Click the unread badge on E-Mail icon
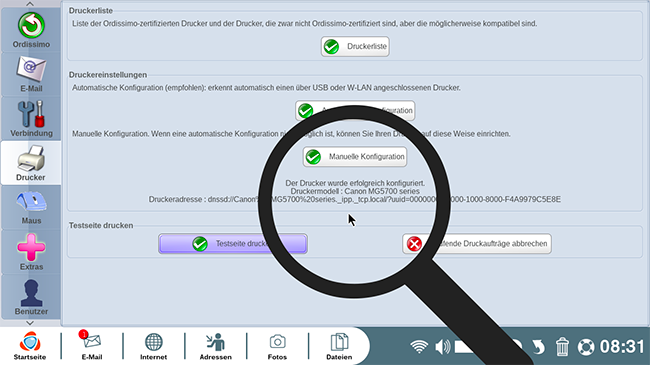This screenshot has height=365, width=650. (83, 334)
